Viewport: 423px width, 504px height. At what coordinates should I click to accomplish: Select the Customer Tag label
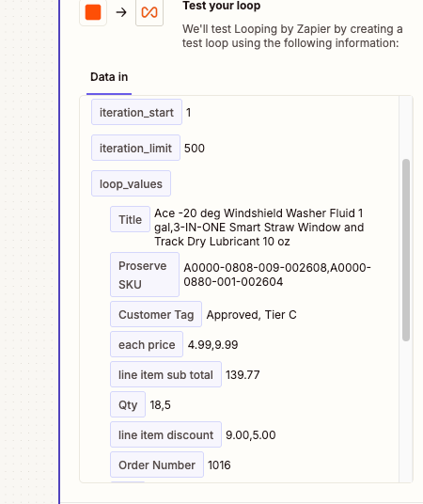(156, 314)
